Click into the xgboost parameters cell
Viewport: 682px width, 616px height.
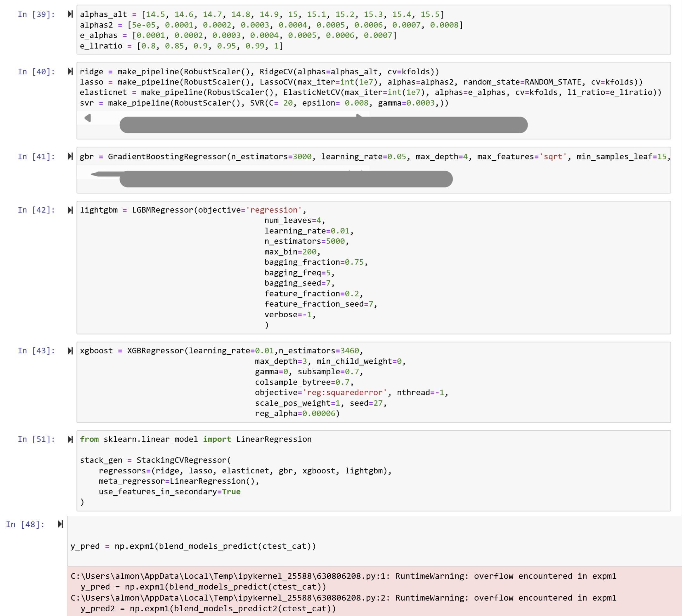pos(304,382)
